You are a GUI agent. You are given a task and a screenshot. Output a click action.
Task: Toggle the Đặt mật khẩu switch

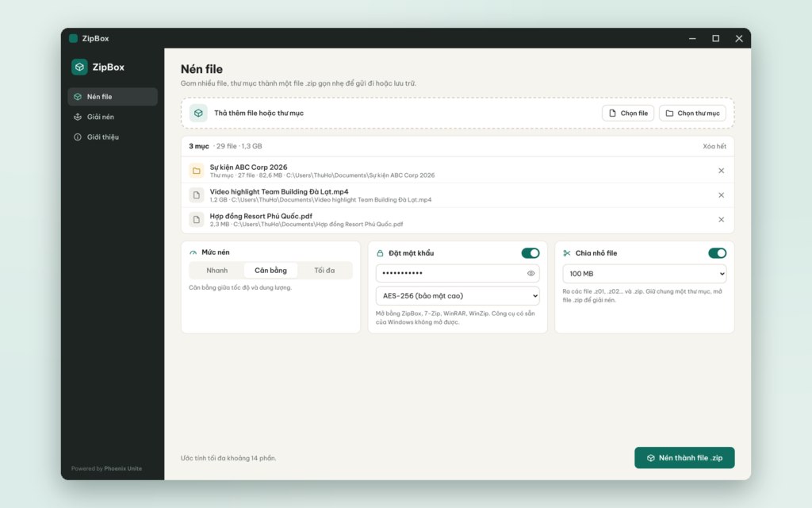pos(530,253)
